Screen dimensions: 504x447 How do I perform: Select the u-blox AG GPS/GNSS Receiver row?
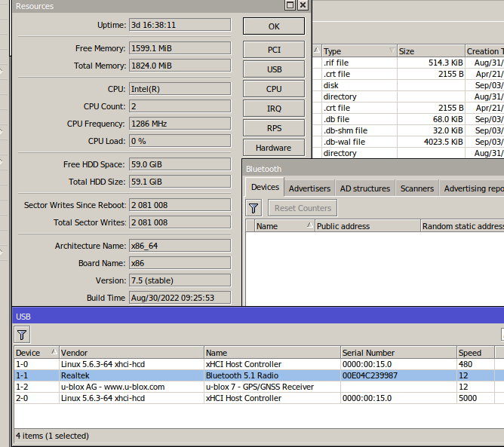(259, 387)
